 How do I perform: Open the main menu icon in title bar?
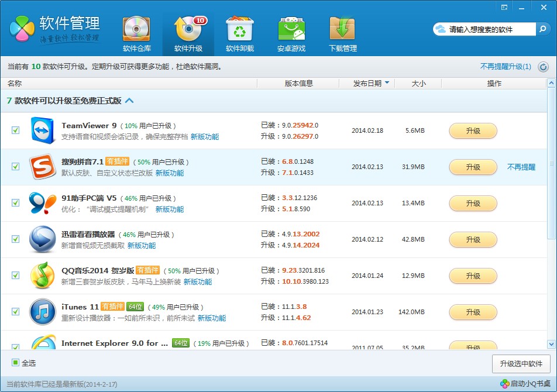pos(504,8)
